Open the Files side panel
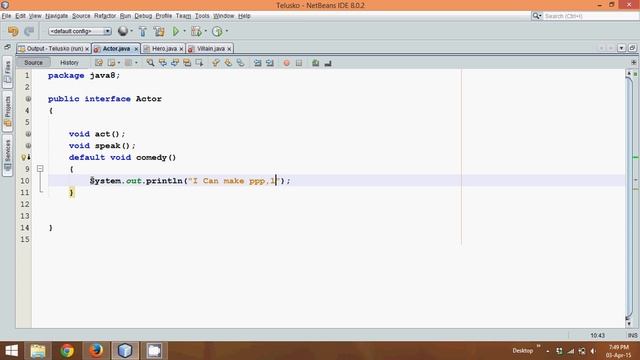The width and height of the screenshot is (640, 360). click(x=7, y=72)
